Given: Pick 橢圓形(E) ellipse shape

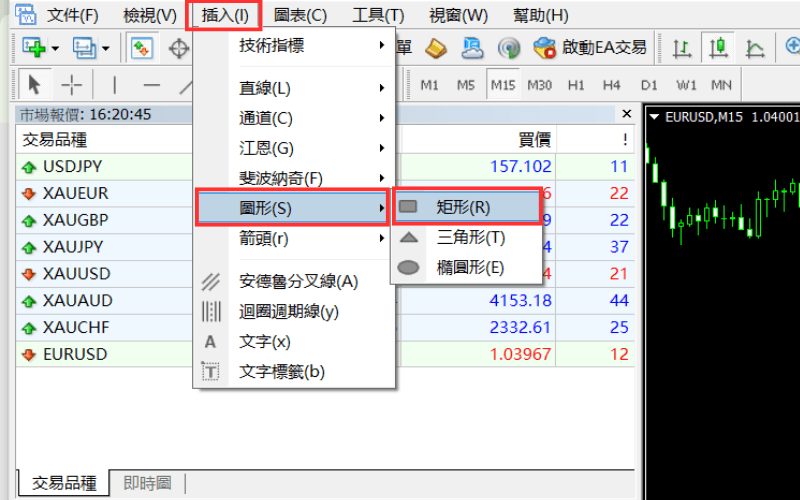Looking at the screenshot, I should pyautogui.click(x=467, y=267).
